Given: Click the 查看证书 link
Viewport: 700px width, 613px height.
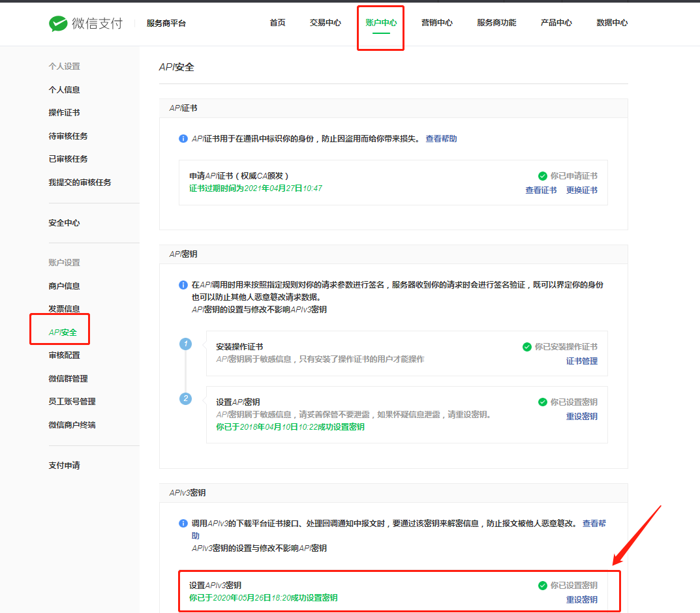Looking at the screenshot, I should tap(541, 190).
